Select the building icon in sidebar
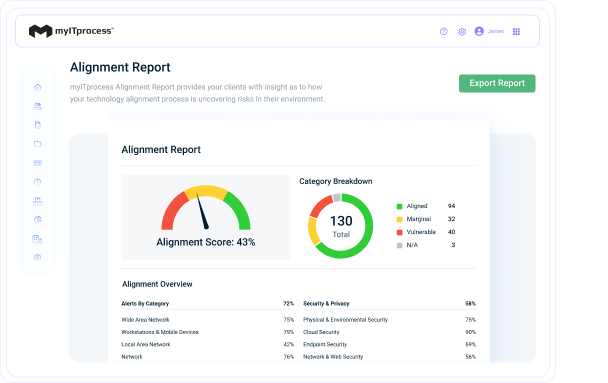 tap(38, 239)
